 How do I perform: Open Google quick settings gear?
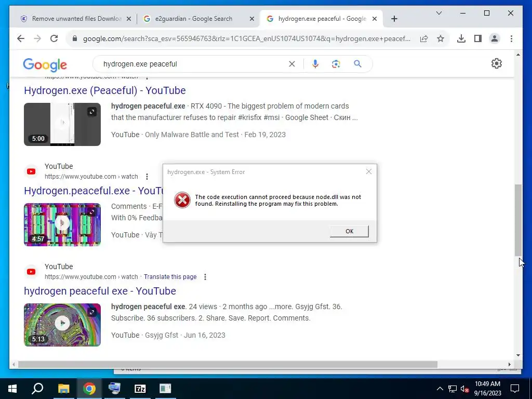496,63
